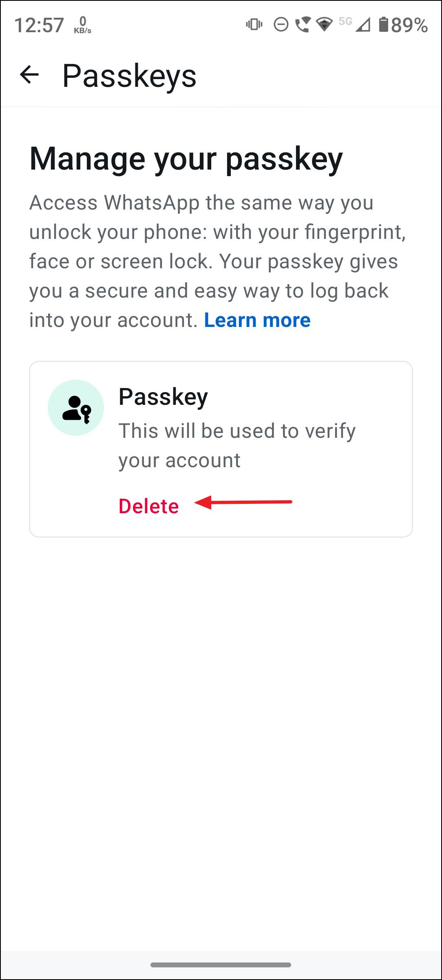Delete the passkey
This screenshot has width=442, height=980.
click(x=148, y=506)
